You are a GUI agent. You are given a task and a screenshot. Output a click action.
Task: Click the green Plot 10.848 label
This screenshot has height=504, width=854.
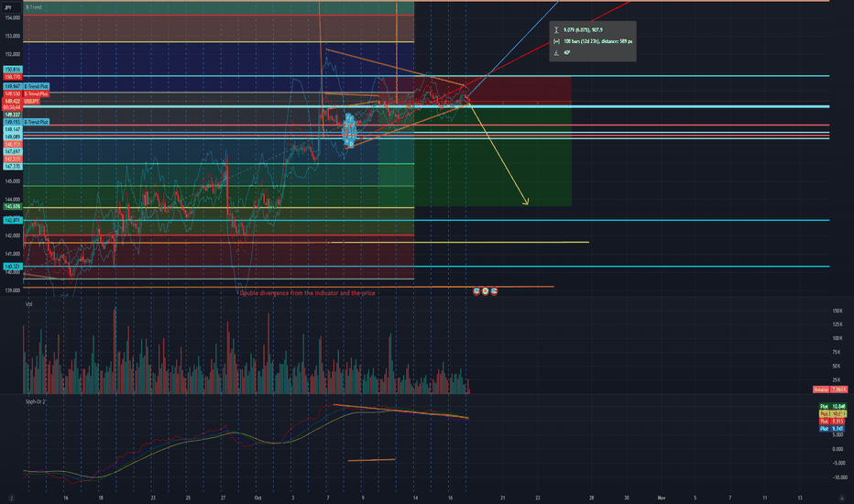(x=833, y=407)
